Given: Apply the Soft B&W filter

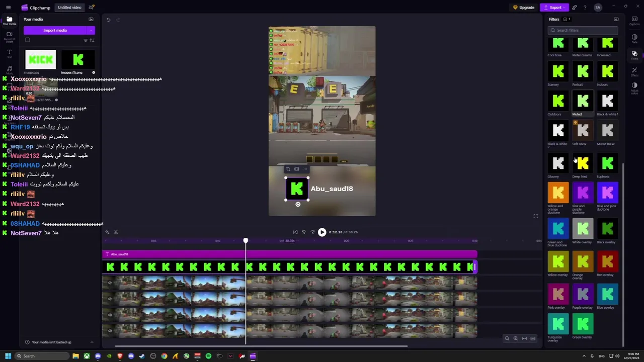Looking at the screenshot, I should coord(583,131).
